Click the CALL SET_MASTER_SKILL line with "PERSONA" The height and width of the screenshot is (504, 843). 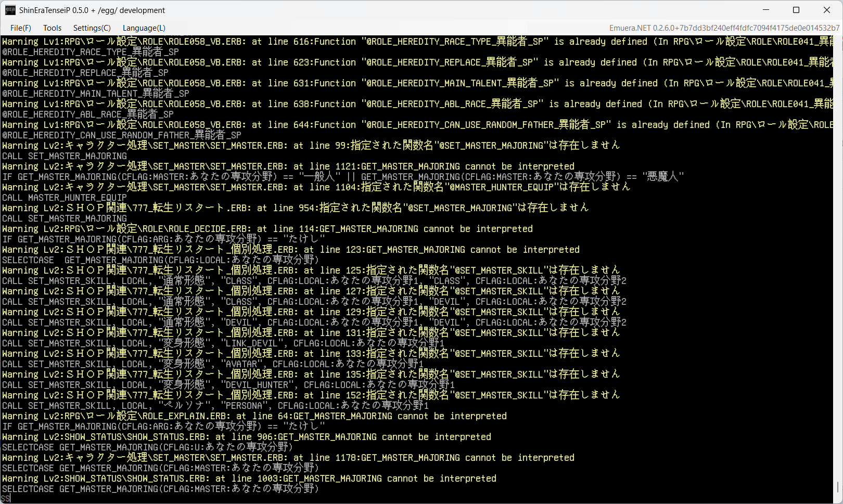pyautogui.click(x=215, y=406)
